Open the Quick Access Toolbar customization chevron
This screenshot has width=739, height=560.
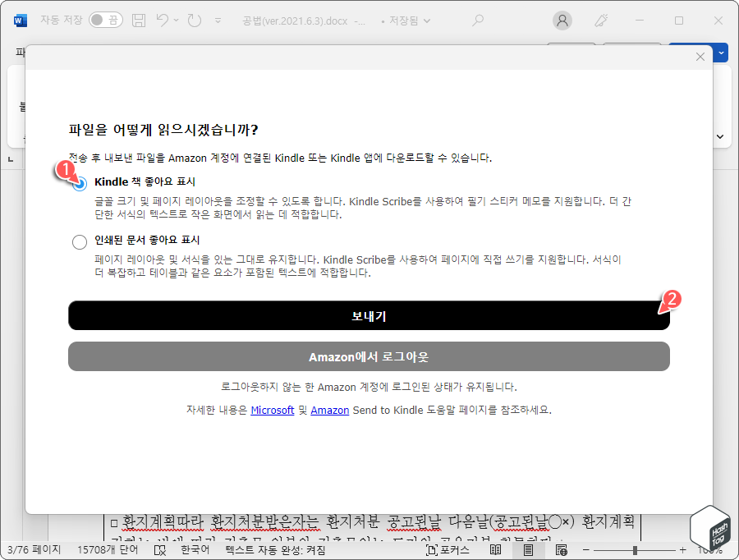click(x=217, y=21)
